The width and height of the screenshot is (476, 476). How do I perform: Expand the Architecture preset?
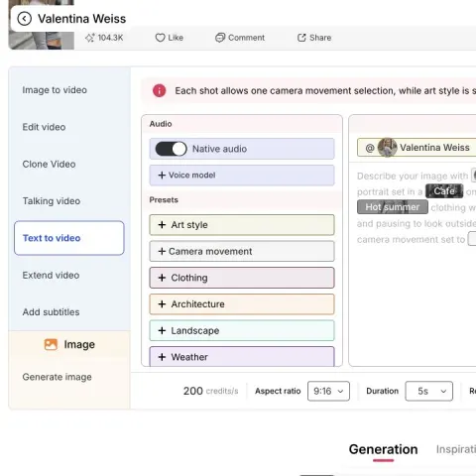(242, 304)
